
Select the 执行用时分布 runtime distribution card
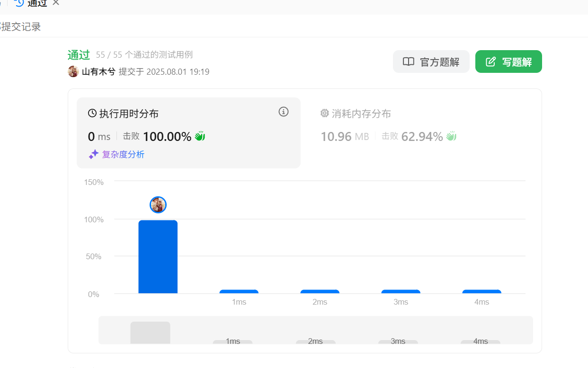click(x=188, y=133)
